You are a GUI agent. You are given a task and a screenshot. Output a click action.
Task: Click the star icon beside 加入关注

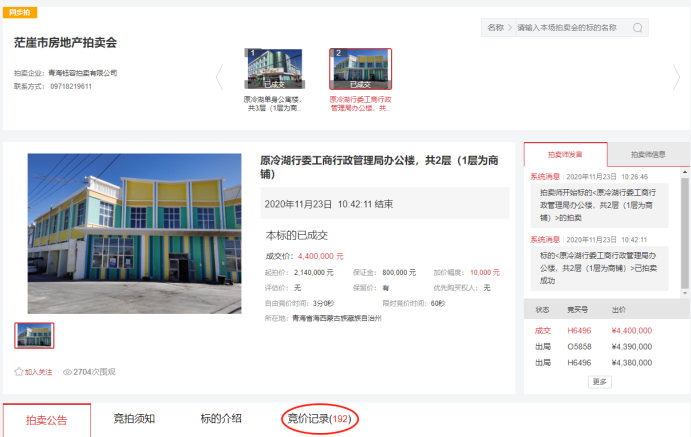[x=19, y=371]
